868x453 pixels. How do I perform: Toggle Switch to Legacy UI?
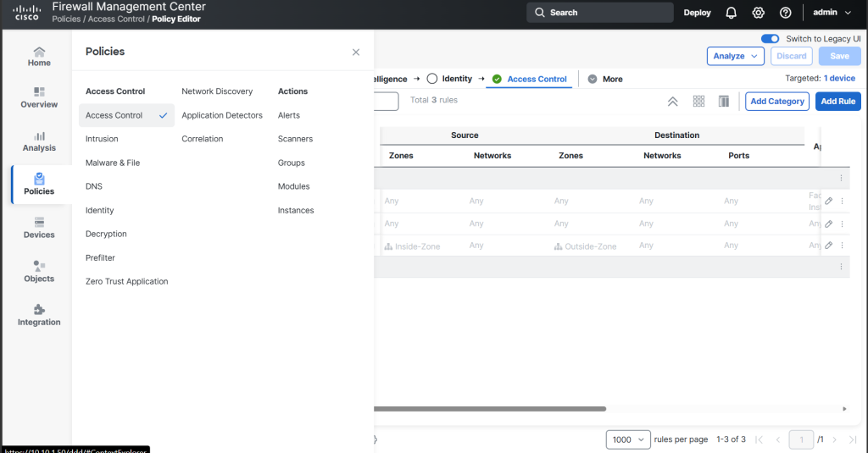[x=770, y=39]
